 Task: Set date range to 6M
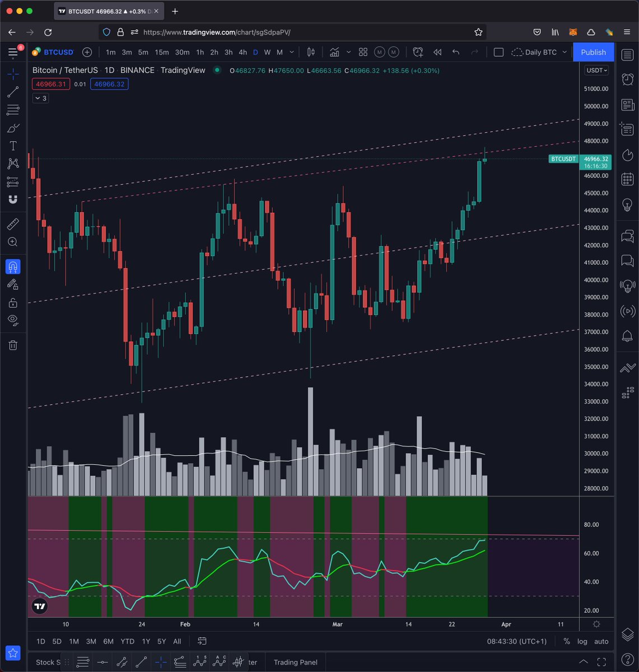108,641
